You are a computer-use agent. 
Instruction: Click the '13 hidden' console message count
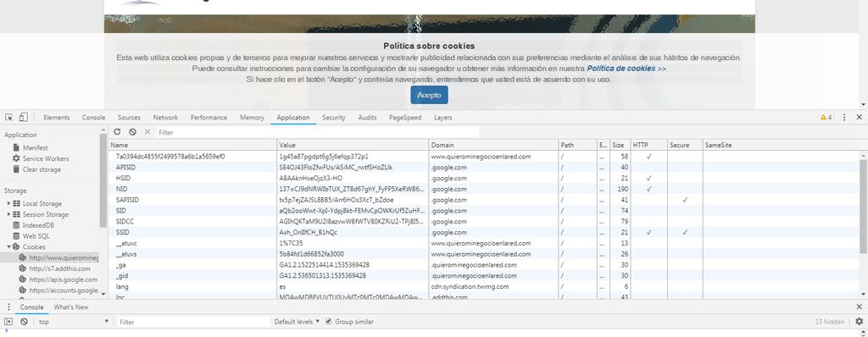tap(829, 322)
